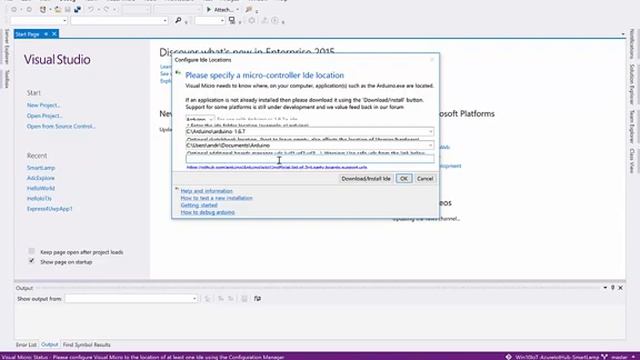Click the 3rd party boards support urls link
The image size is (640, 360).
pos(277,167)
